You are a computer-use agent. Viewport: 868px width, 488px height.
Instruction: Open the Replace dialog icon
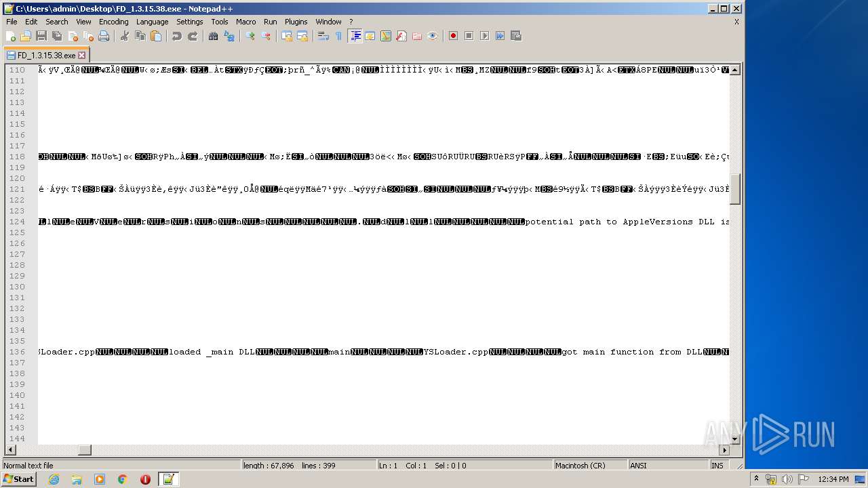coord(229,36)
